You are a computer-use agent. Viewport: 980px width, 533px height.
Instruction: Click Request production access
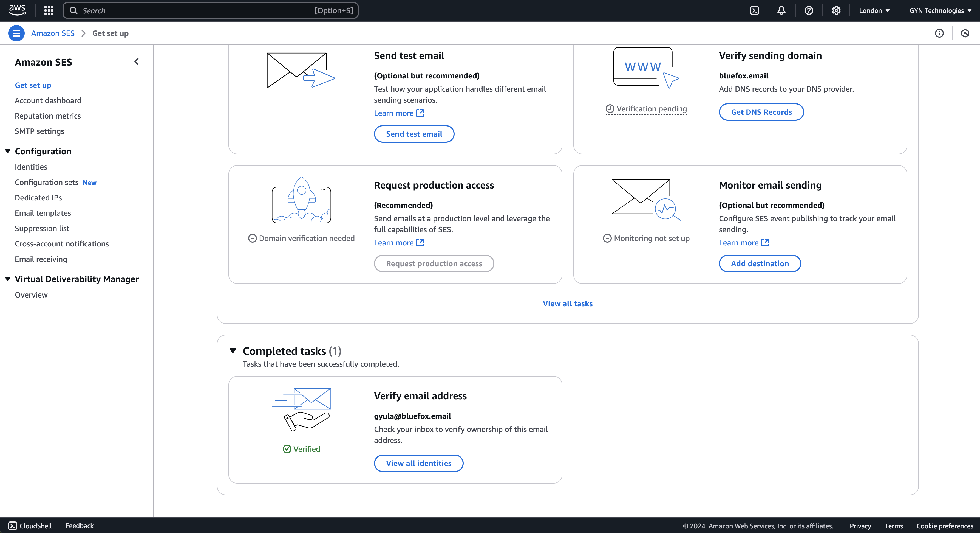[434, 263]
